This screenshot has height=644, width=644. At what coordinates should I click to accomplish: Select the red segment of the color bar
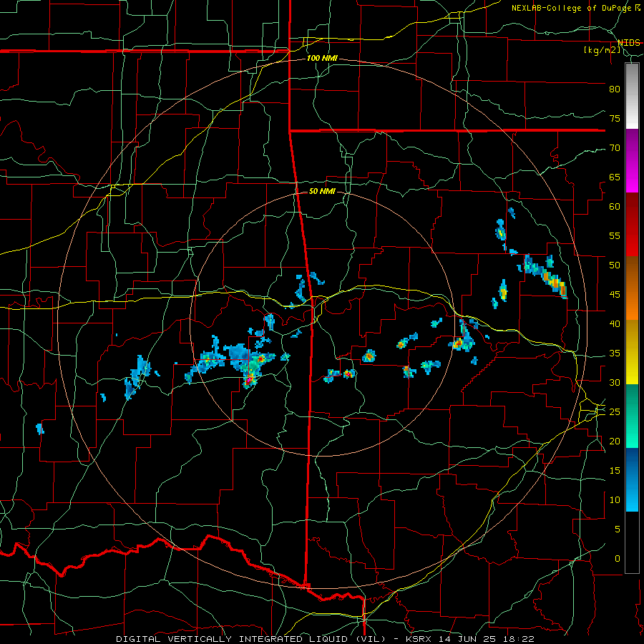point(632,225)
